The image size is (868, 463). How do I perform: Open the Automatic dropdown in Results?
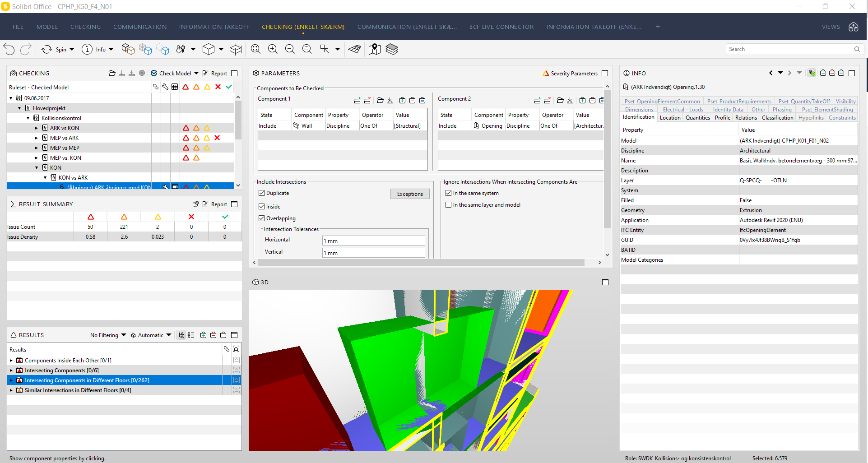[151, 335]
